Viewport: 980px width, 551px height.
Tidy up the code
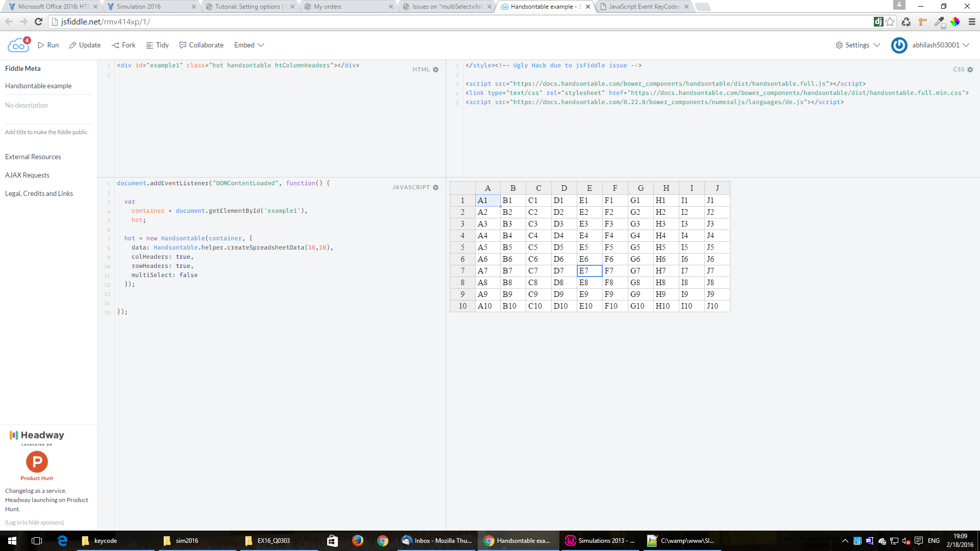coord(157,45)
